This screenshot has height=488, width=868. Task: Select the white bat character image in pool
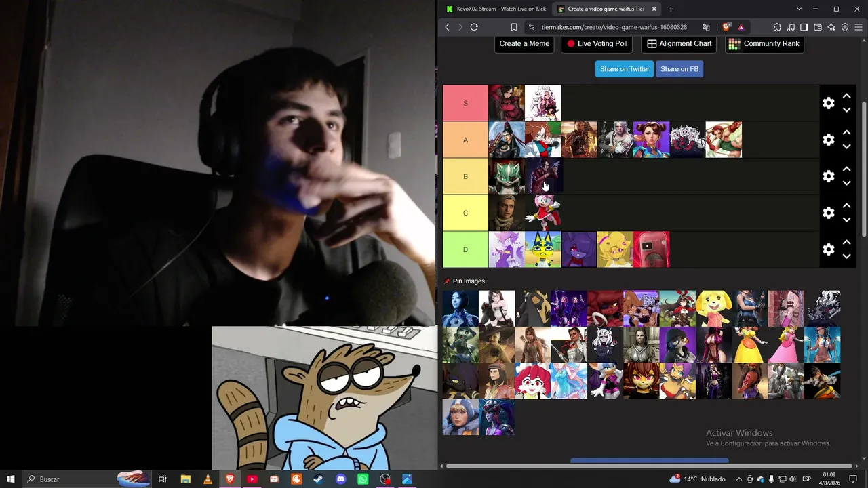(606, 382)
